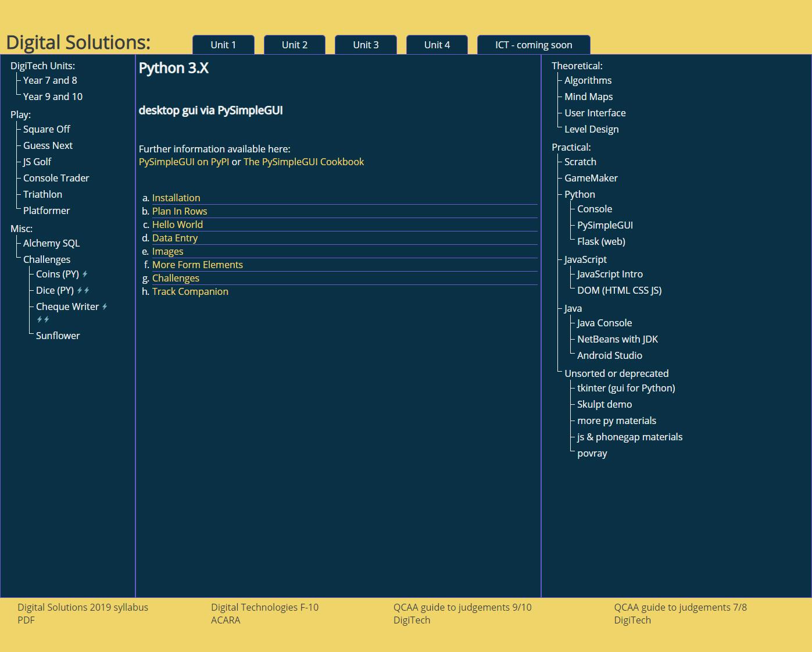
Task: Open the Cheque Writer challenge
Action: point(67,307)
